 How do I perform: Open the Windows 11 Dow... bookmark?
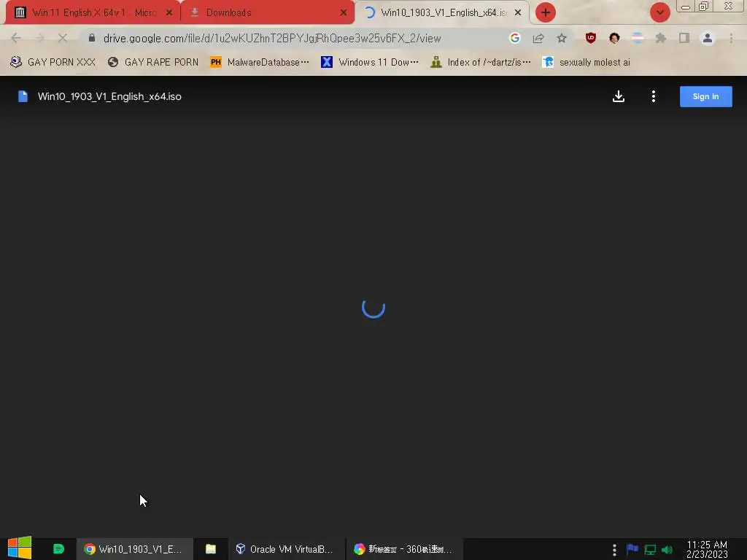point(370,63)
